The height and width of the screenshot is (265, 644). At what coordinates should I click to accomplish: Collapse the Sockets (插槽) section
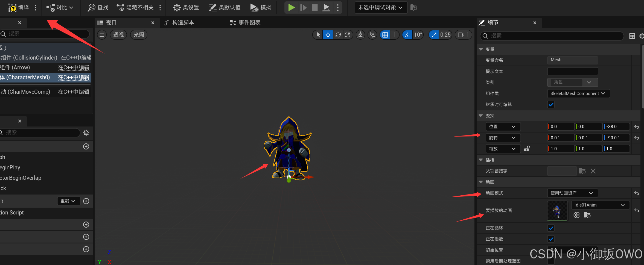pos(481,160)
